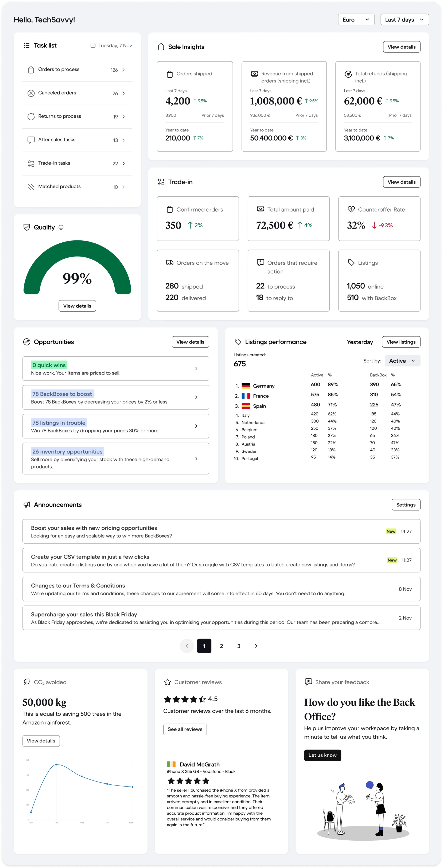Click the 4.5 star rating display

coord(190,699)
